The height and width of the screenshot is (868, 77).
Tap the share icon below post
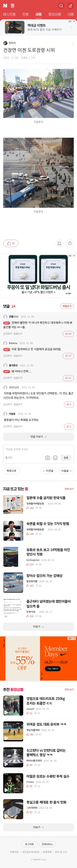pos(70,243)
